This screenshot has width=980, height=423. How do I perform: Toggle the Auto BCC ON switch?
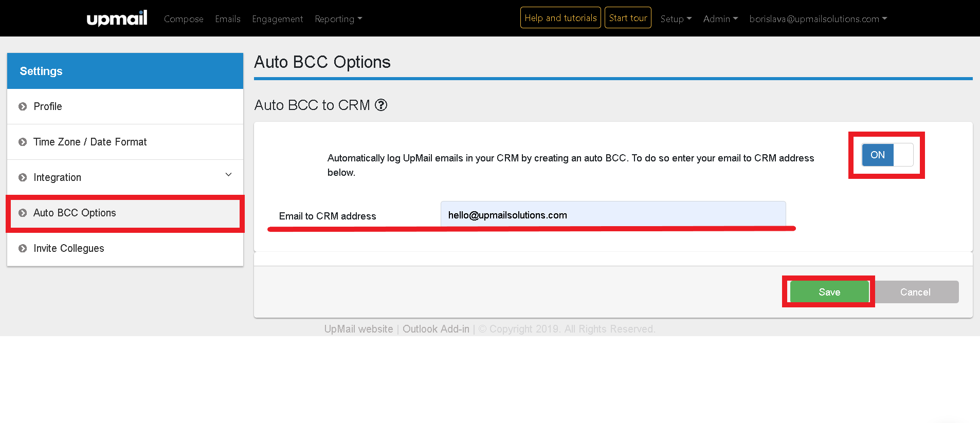click(887, 155)
